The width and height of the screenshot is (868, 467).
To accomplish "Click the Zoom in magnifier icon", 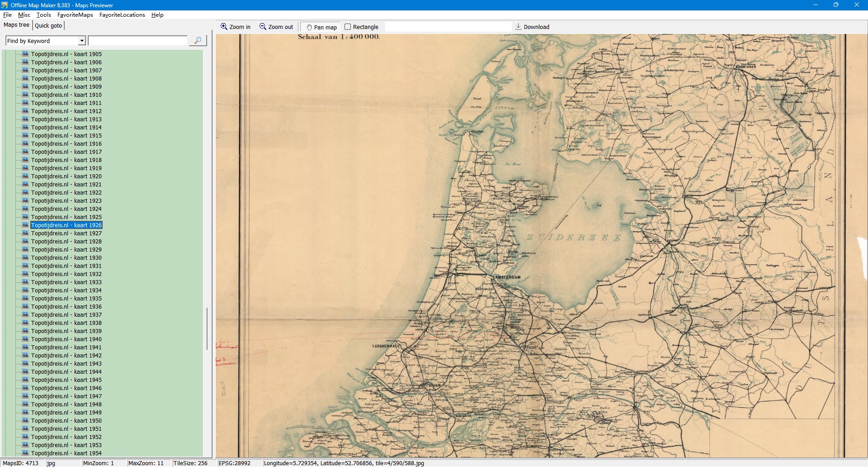I will (224, 27).
